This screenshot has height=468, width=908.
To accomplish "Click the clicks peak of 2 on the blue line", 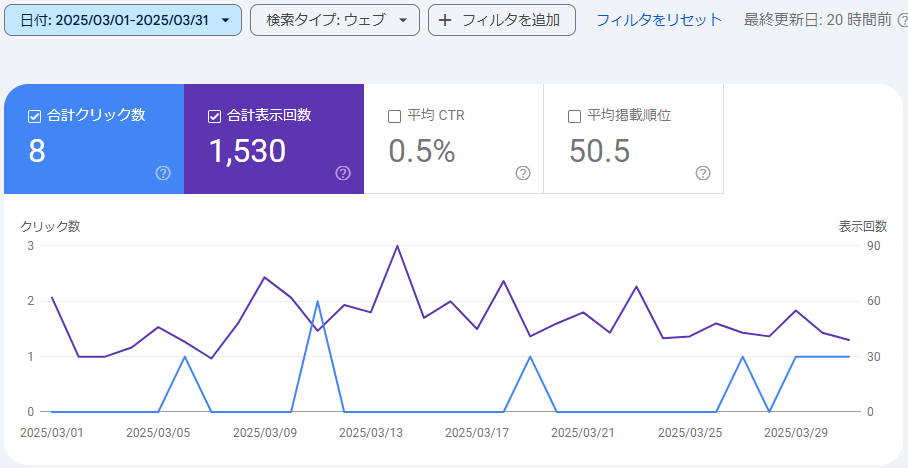I will [317, 301].
